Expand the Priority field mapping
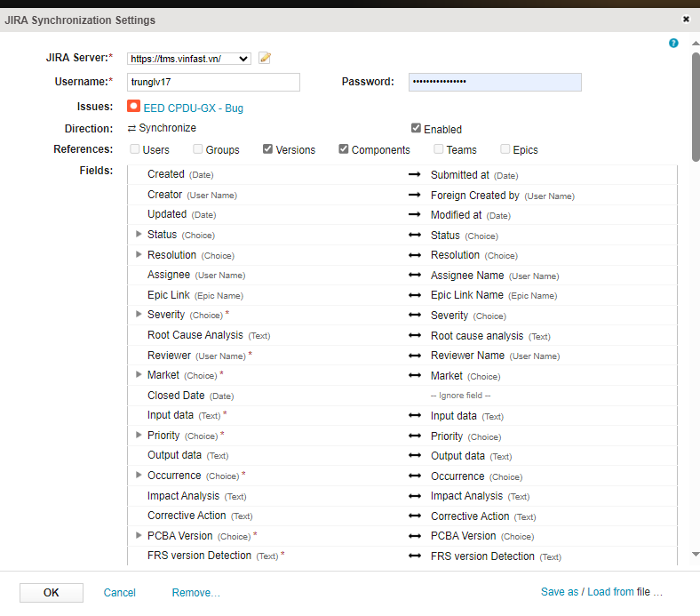 coord(139,435)
